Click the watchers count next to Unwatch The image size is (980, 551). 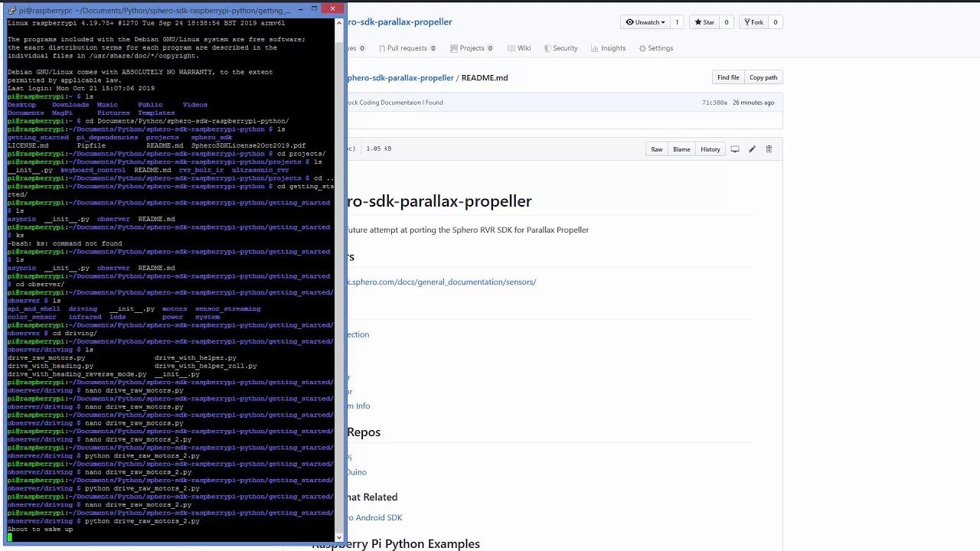(677, 22)
